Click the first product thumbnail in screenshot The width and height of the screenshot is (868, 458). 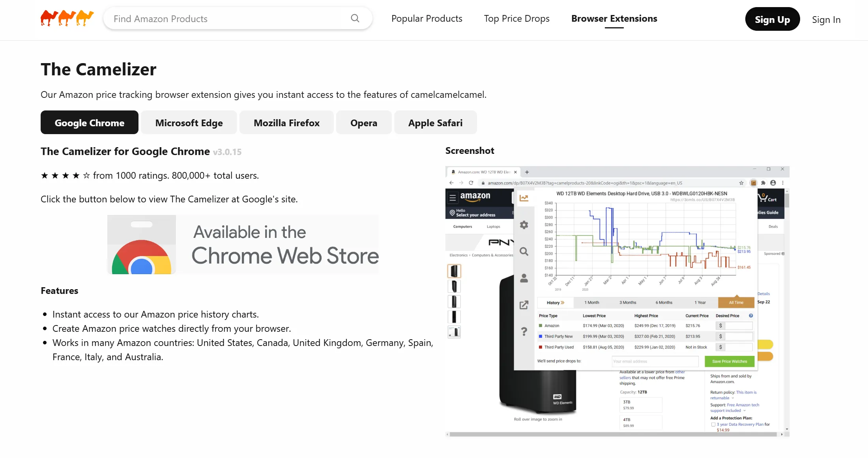(454, 271)
